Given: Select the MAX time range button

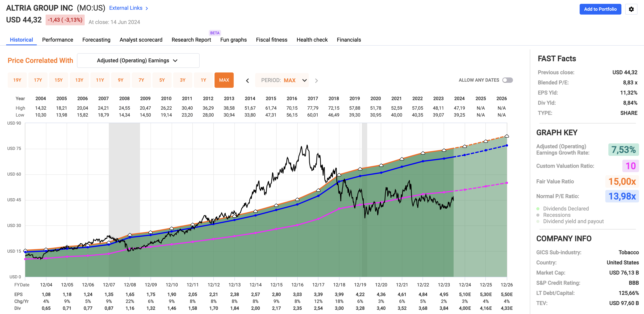Looking at the screenshot, I should tap(224, 80).
